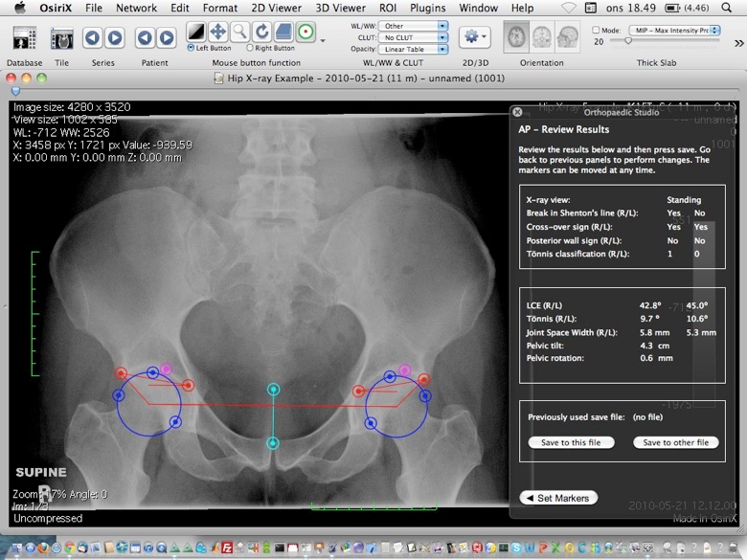Open the File menu
The width and height of the screenshot is (747, 560).
point(94,8)
